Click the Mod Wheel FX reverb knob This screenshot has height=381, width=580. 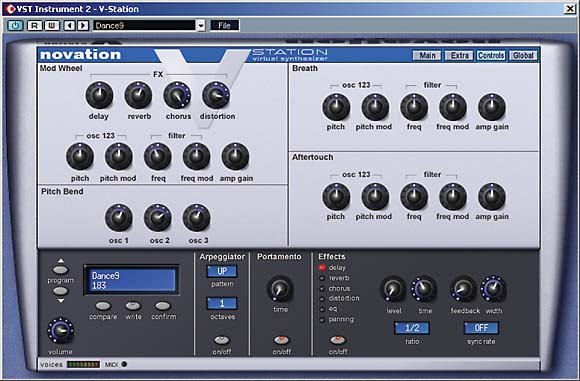point(138,95)
